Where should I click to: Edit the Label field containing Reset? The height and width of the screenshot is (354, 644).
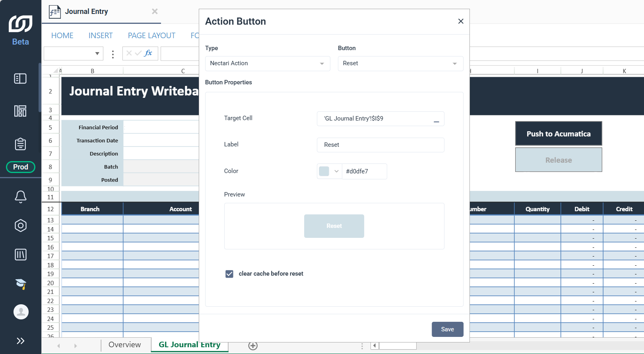coord(380,145)
